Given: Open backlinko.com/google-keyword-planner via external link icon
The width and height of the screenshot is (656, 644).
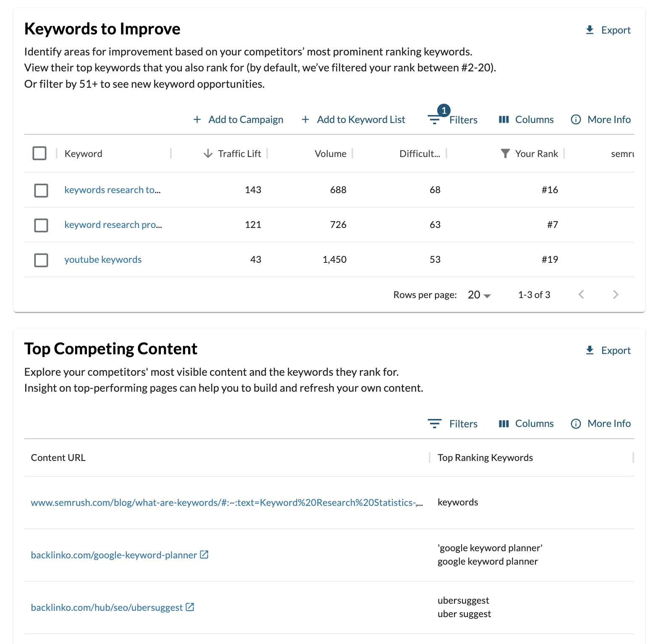Looking at the screenshot, I should pyautogui.click(x=204, y=555).
